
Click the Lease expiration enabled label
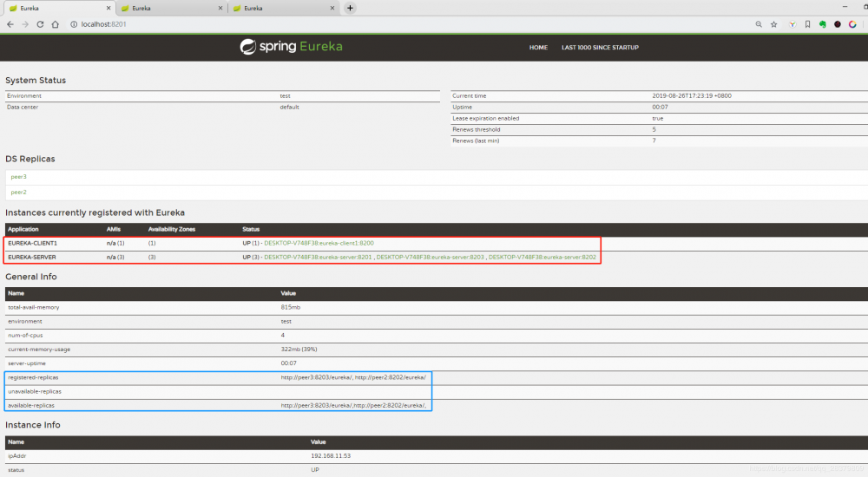[485, 119]
